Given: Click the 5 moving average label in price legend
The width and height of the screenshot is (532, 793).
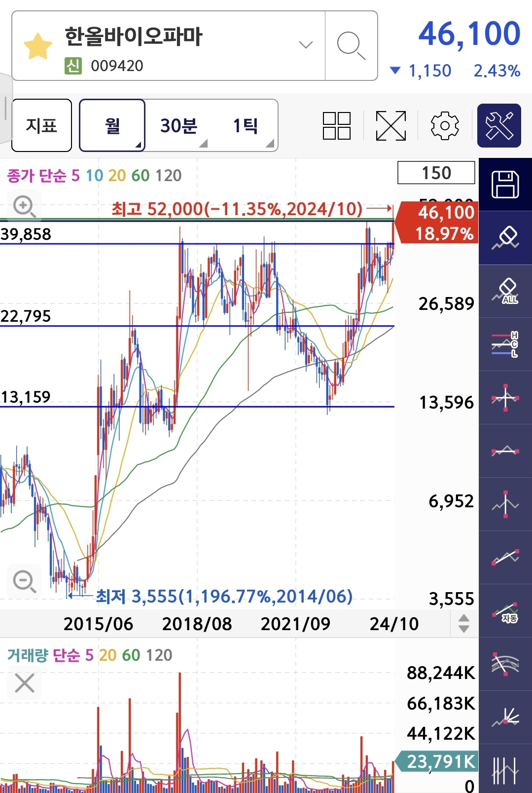Looking at the screenshot, I should (x=75, y=175).
